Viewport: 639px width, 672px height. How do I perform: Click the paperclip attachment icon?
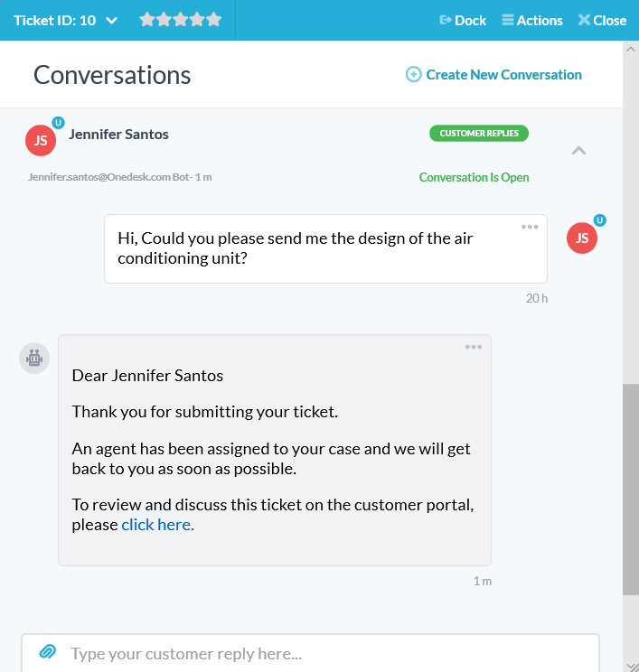(x=48, y=651)
